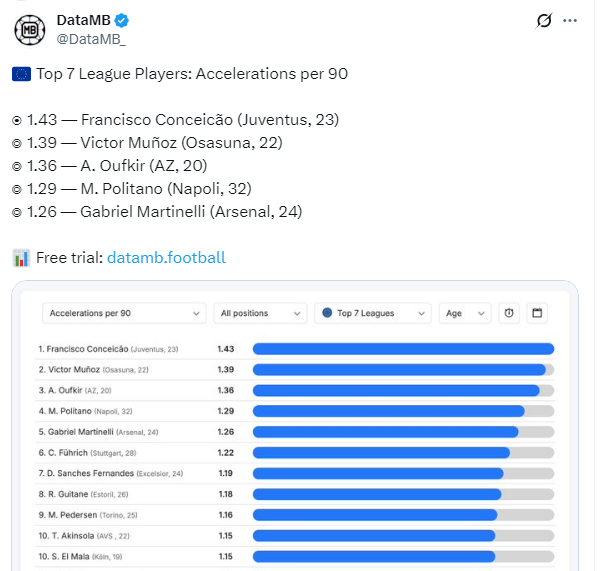Click the DataMB display name
This screenshot has height=571, width=600.
click(x=83, y=20)
